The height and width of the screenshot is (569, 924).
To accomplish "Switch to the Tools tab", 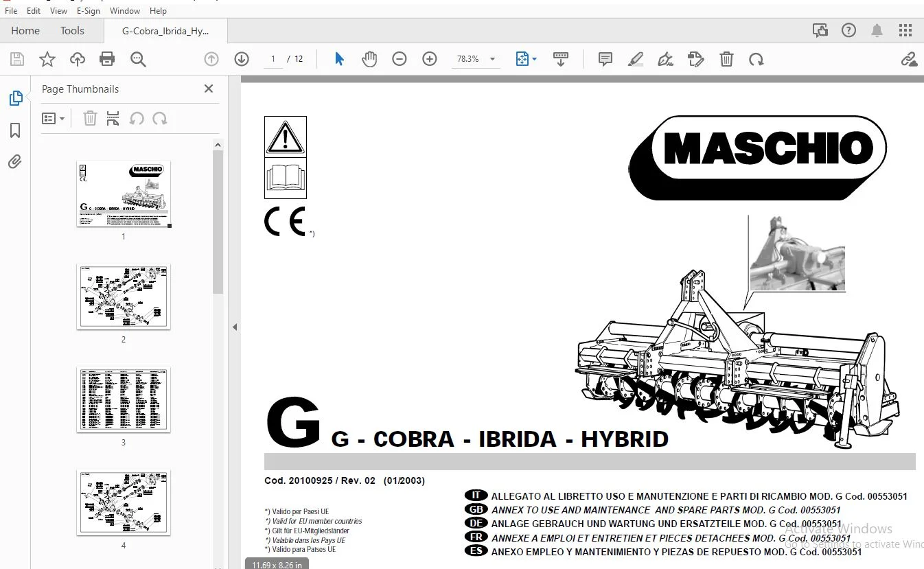I will (x=72, y=30).
